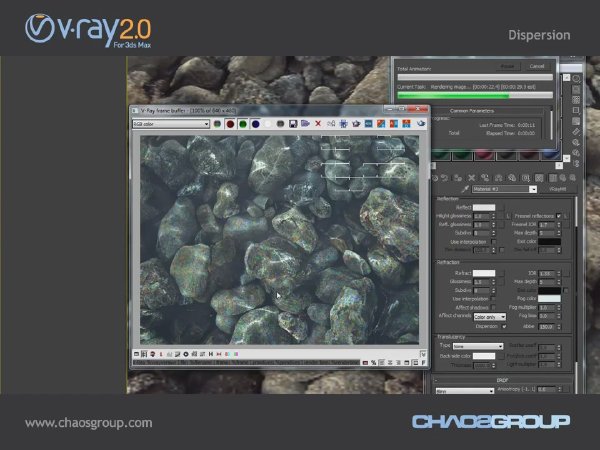Cancel the rendering

537,66
